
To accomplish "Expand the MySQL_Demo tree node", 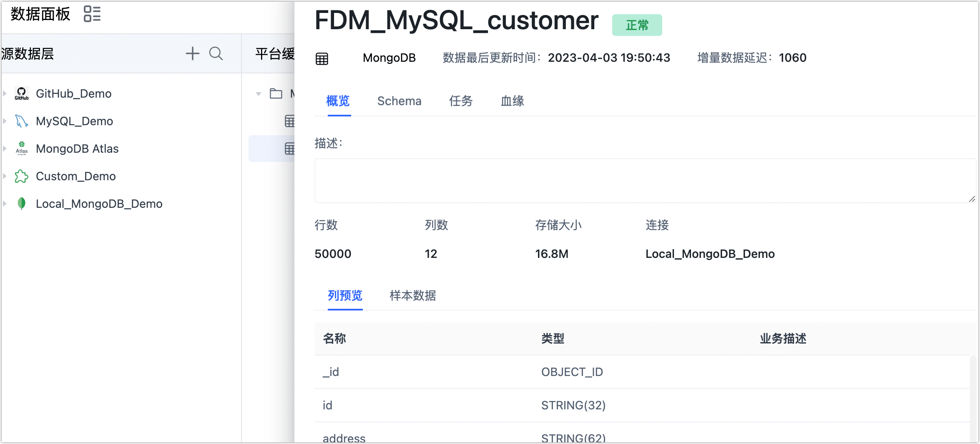I will (5, 121).
